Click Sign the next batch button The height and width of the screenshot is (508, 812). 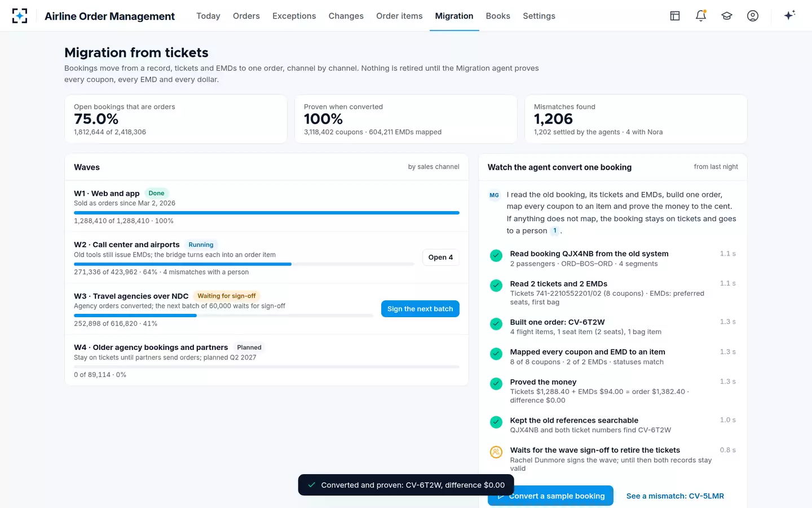[x=420, y=309]
